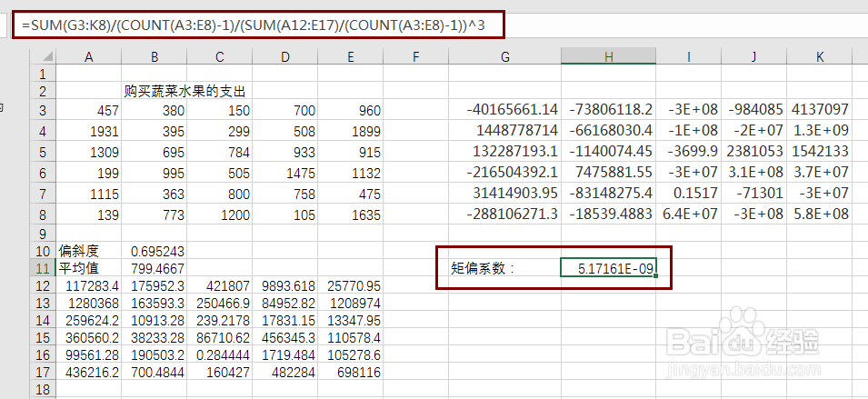Select cell G3 with value -40165661.14
The image size is (868, 399).
point(504,110)
